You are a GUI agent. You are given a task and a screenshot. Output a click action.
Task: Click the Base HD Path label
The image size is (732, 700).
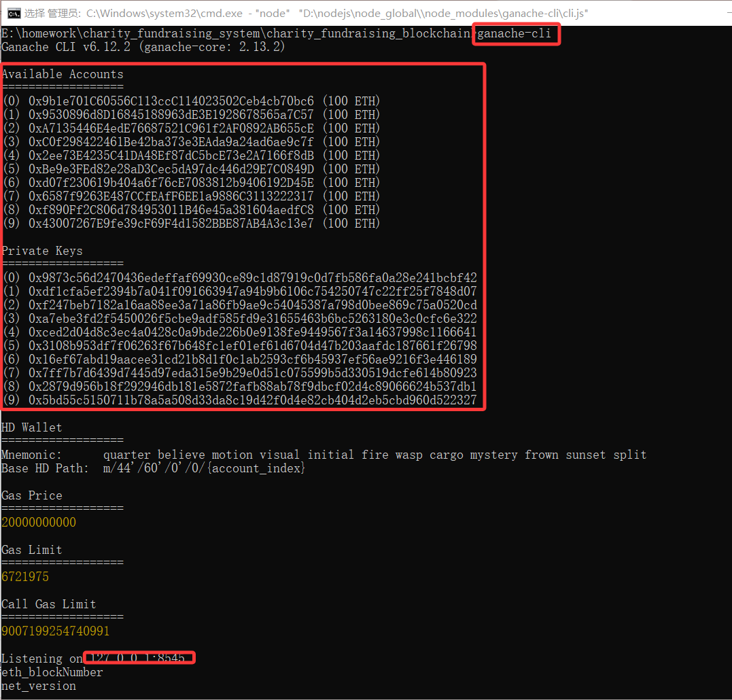45,468
